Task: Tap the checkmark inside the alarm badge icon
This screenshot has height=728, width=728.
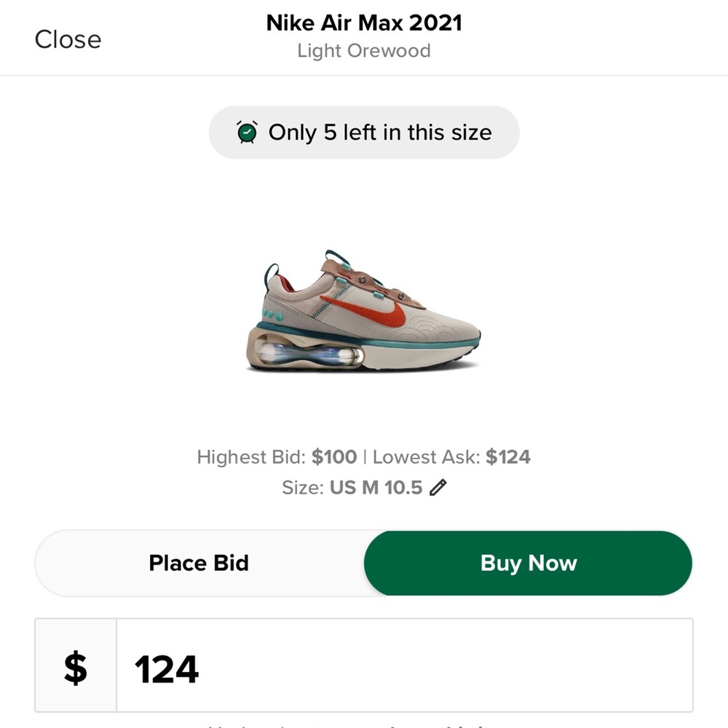Action: click(x=248, y=132)
